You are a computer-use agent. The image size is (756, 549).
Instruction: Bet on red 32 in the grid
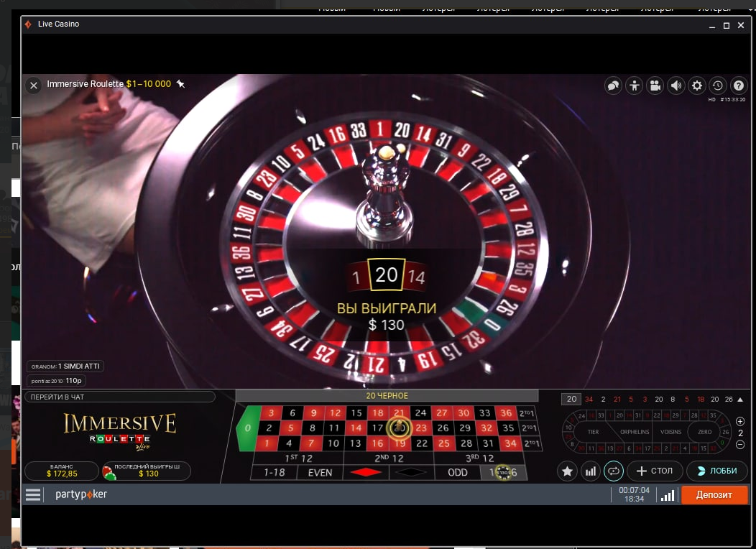click(487, 428)
